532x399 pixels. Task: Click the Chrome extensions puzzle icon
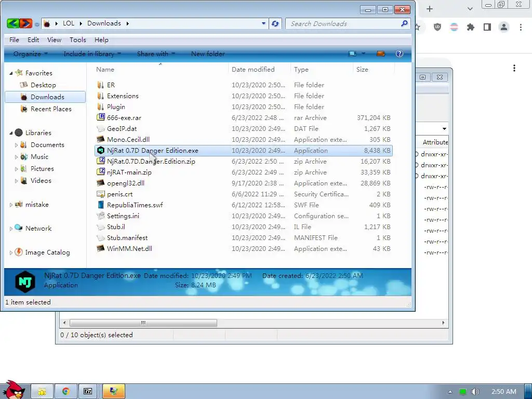click(471, 27)
